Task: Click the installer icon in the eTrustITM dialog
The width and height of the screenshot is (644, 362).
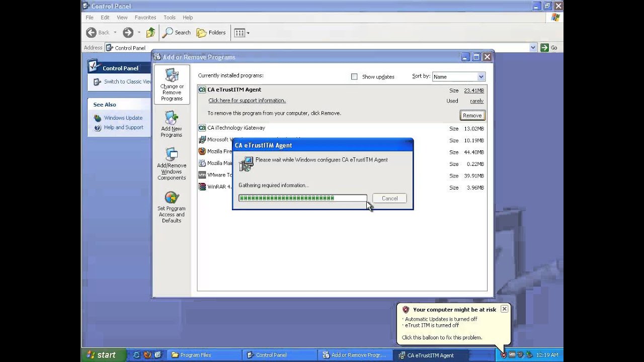Action: 247,163
